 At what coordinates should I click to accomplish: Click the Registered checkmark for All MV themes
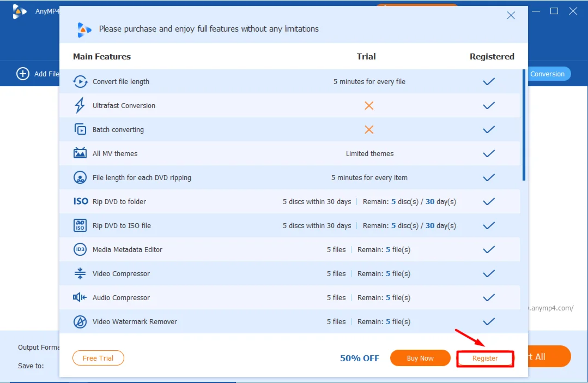489,153
